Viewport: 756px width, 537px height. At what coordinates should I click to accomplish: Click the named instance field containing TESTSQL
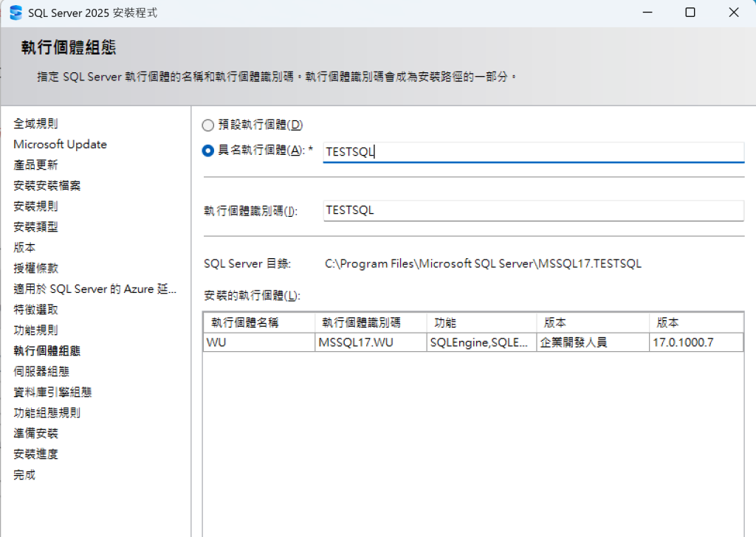coord(533,152)
